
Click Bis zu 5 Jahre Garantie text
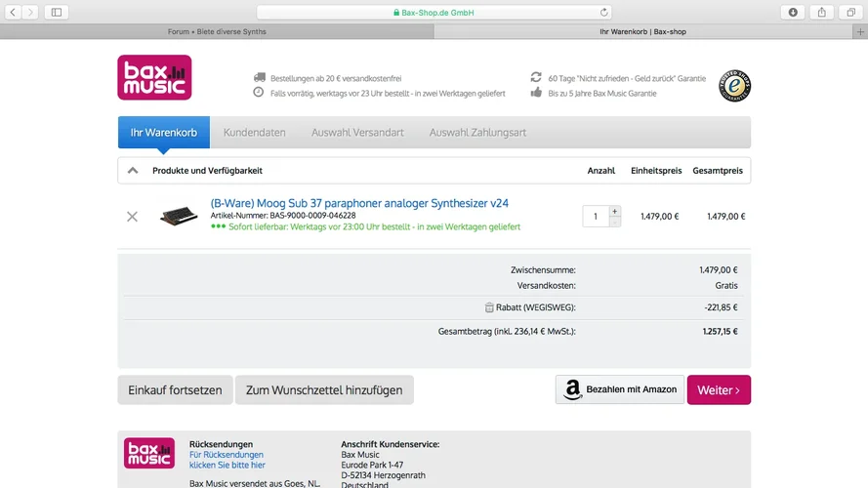pos(602,94)
